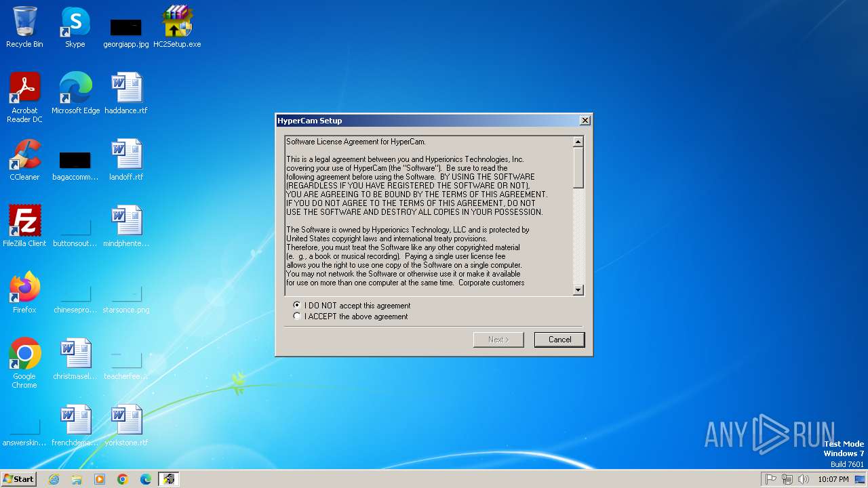This screenshot has width=868, height=488.
Task: Open CCleaner desktop shortcut
Action: (x=24, y=160)
